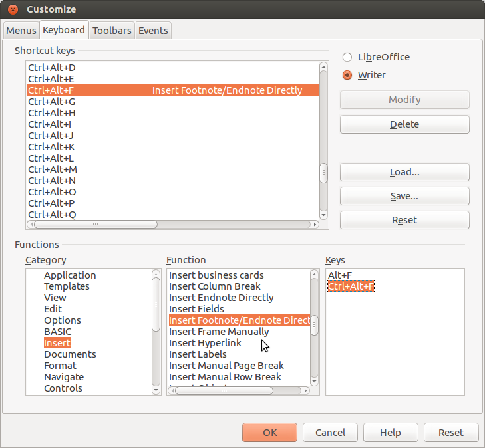Select Insert Column Break function
Screen dimensions: 485x448
tap(215, 286)
